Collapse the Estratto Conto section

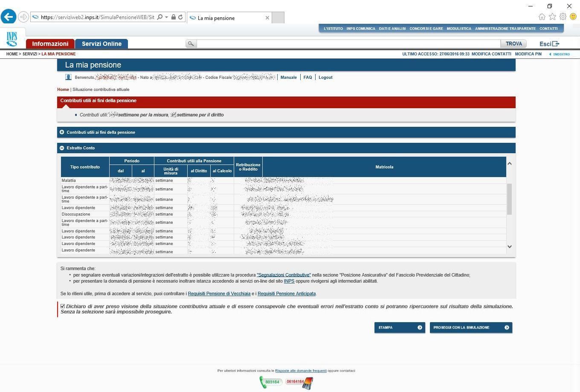tap(62, 148)
